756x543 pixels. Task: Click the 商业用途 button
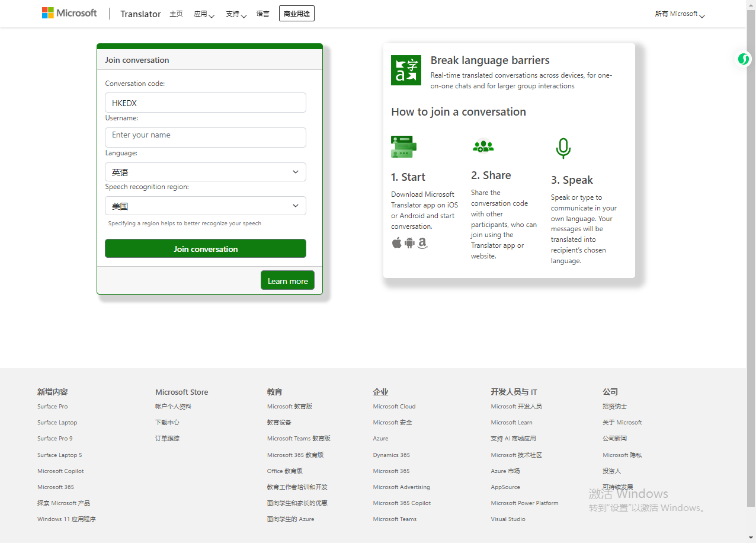tap(297, 13)
